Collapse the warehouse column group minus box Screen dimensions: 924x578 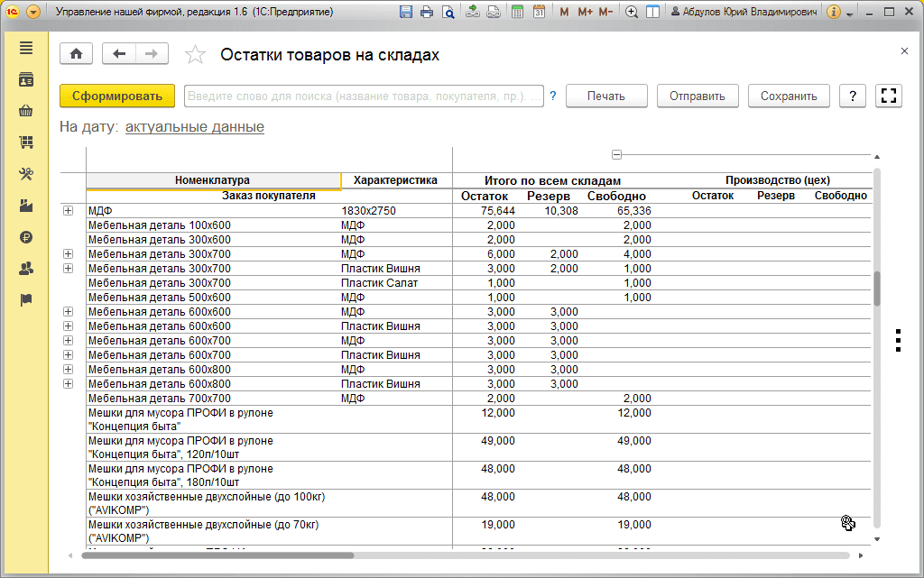pos(616,154)
